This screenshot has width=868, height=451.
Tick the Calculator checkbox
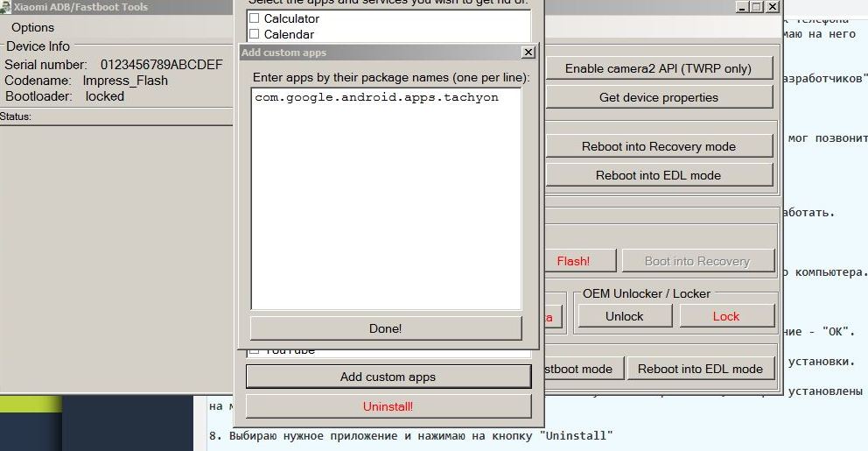254,18
